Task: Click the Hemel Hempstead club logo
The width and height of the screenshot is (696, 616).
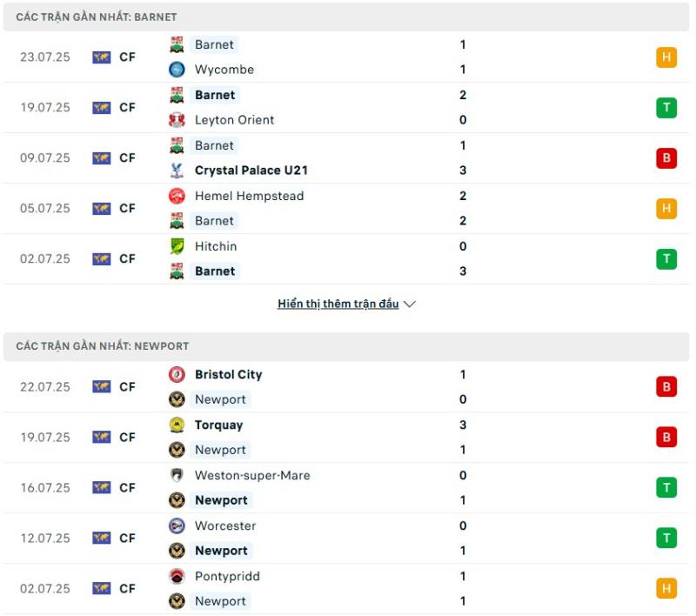Action: [x=177, y=196]
